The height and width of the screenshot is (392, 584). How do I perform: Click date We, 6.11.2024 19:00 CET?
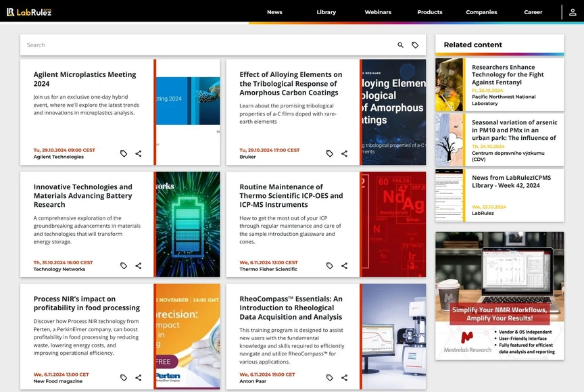(267, 374)
